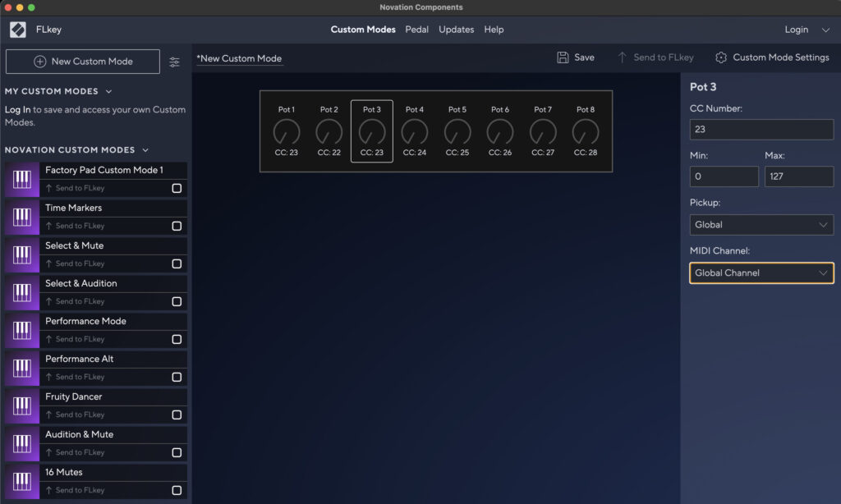
Task: Click the Performance Mode keyboard icon
Action: click(x=22, y=330)
